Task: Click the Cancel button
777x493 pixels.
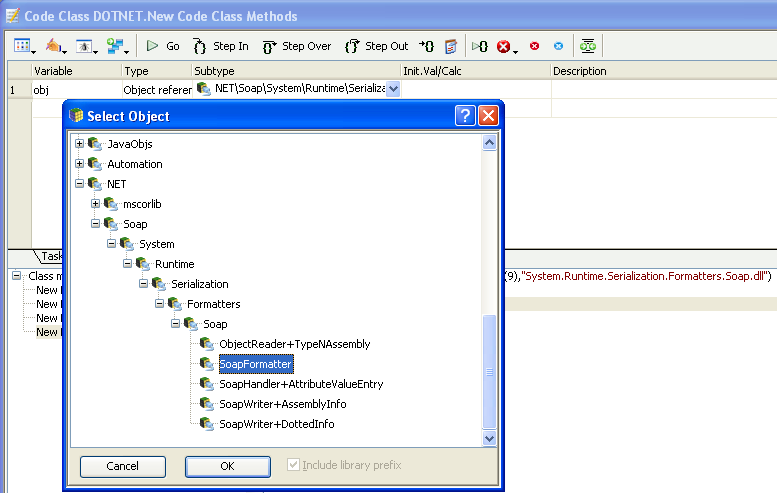Action: 122,466
